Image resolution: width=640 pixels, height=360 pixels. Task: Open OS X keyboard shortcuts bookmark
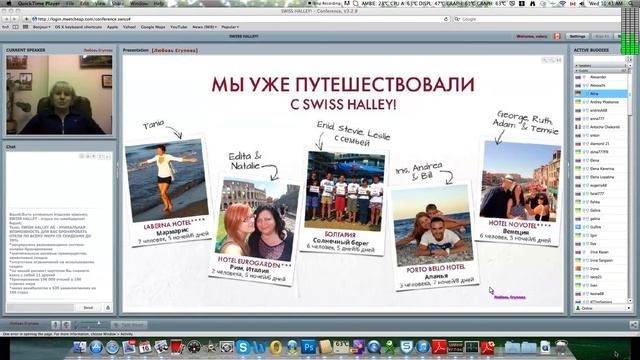tap(78, 27)
